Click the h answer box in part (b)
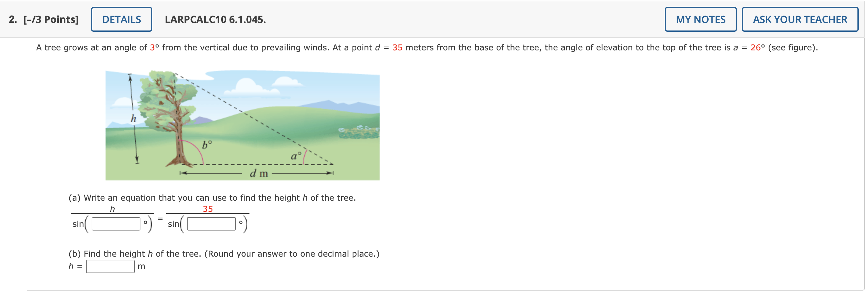 point(110,266)
